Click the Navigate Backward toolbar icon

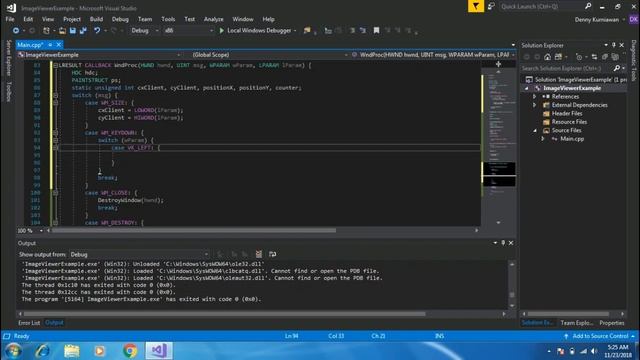pyautogui.click(x=16, y=31)
